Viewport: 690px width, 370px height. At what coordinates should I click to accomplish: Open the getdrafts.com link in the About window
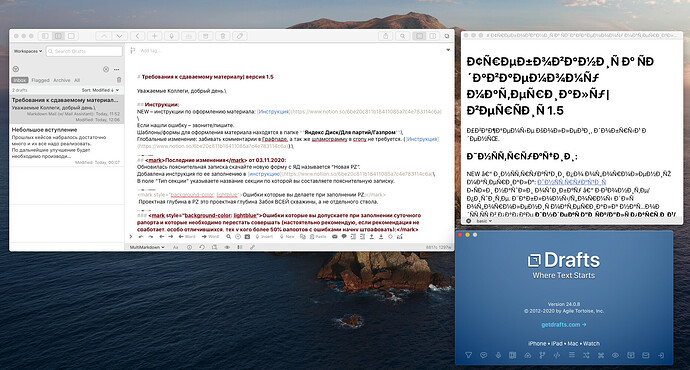click(x=564, y=325)
